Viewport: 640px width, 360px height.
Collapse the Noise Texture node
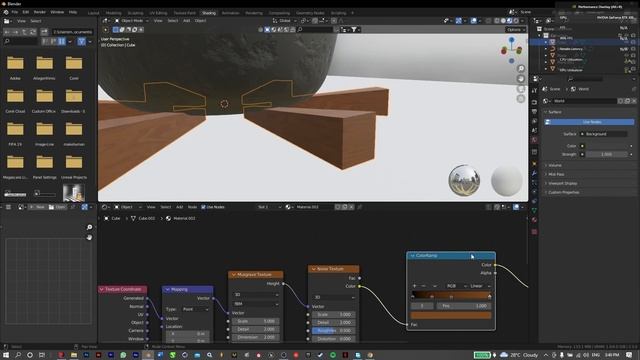pyautogui.click(x=314, y=269)
